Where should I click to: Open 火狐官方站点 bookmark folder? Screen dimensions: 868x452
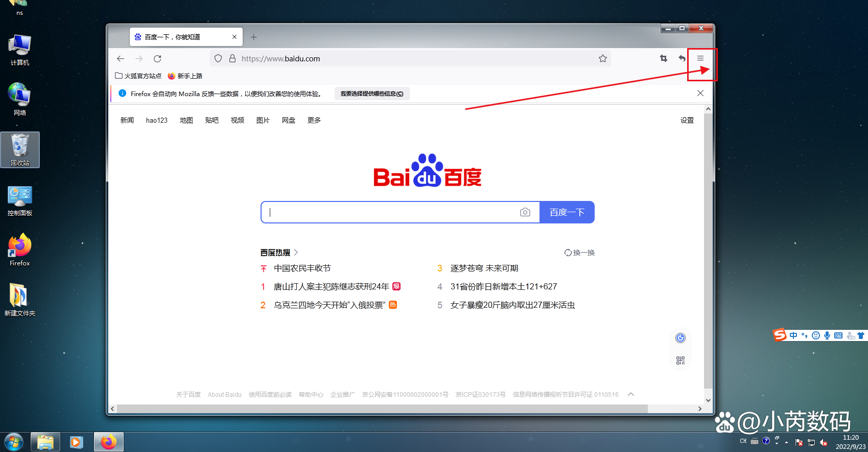[138, 76]
